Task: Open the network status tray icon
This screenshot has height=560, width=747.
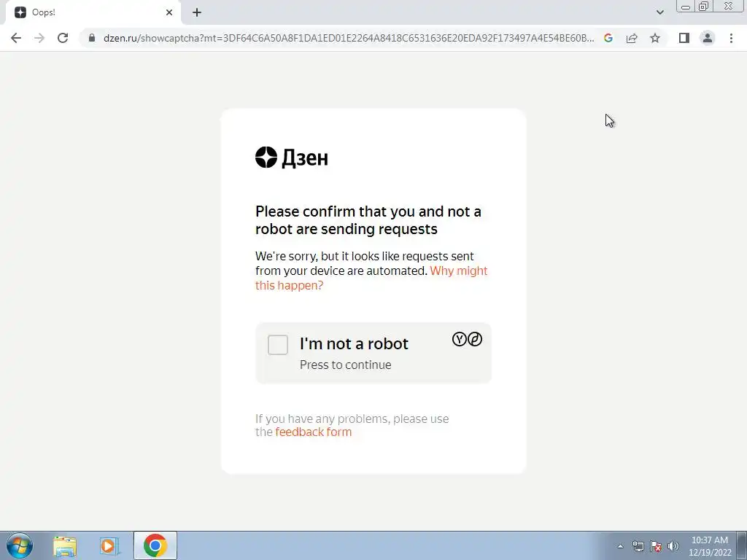Action: coord(638,546)
